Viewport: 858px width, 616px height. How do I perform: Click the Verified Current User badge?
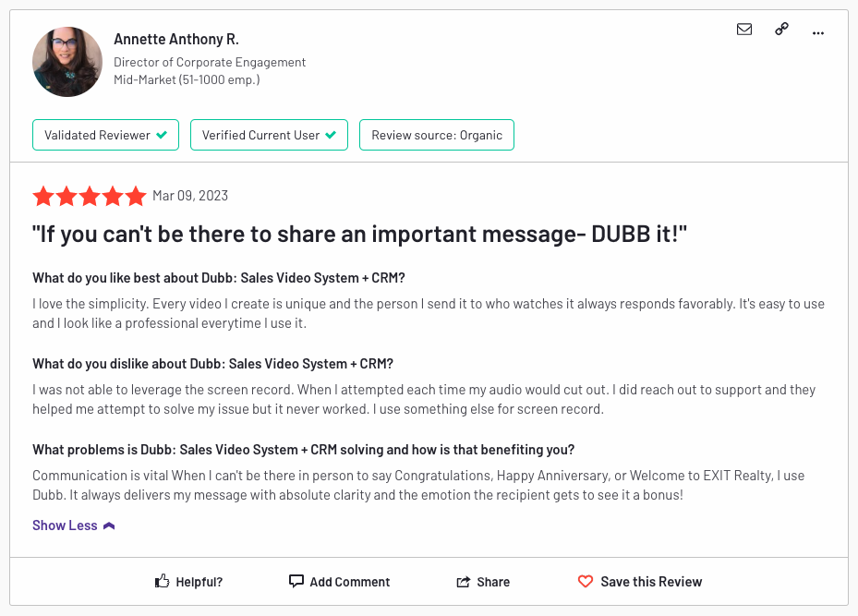pyautogui.click(x=269, y=135)
